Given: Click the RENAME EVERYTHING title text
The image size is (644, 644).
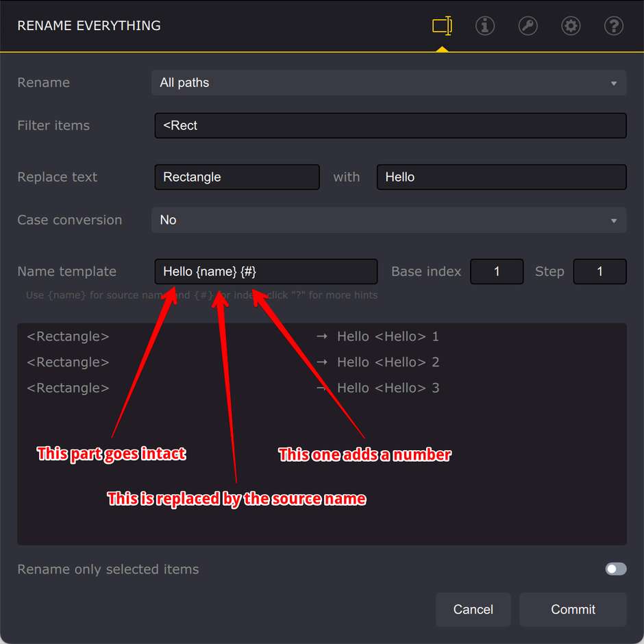Looking at the screenshot, I should (89, 25).
